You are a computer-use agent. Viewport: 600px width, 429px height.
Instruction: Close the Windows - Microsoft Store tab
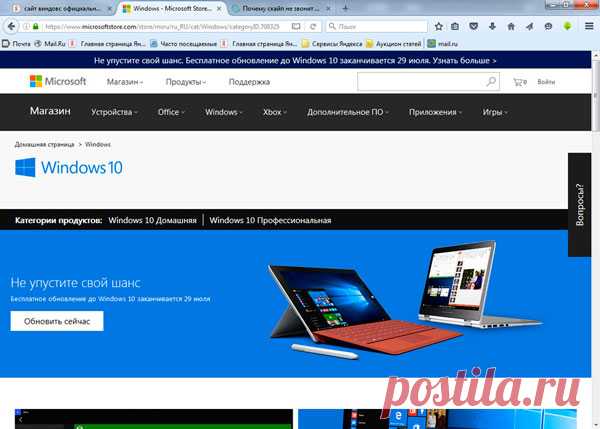pyautogui.click(x=219, y=8)
